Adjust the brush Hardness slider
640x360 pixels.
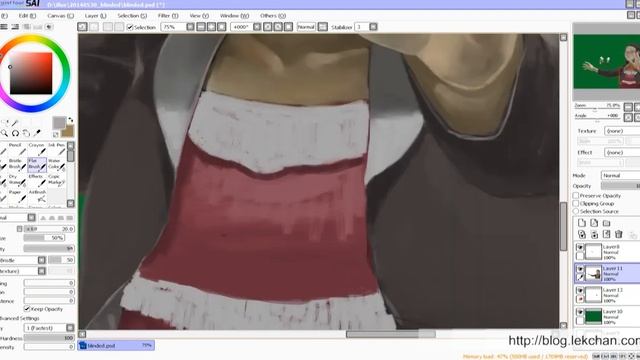click(x=49, y=338)
